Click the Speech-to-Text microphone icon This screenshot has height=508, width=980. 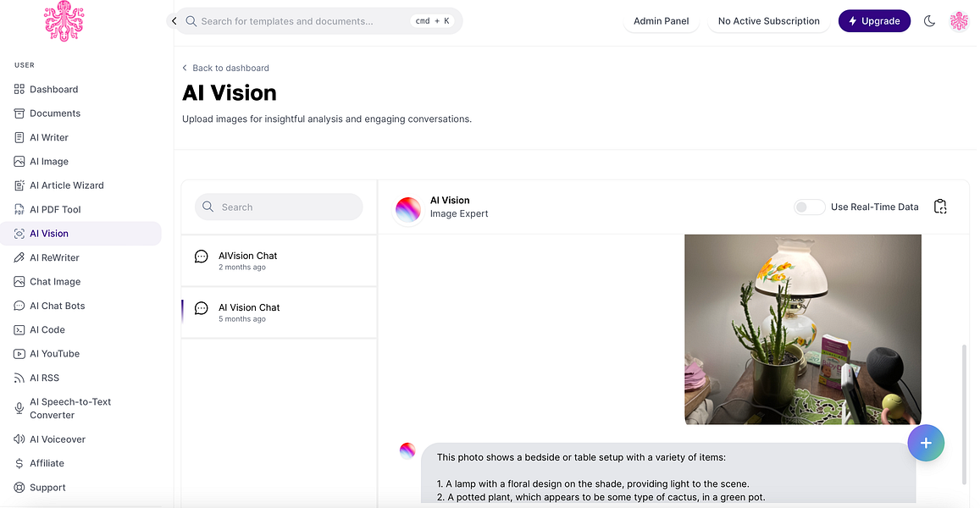[19, 409]
